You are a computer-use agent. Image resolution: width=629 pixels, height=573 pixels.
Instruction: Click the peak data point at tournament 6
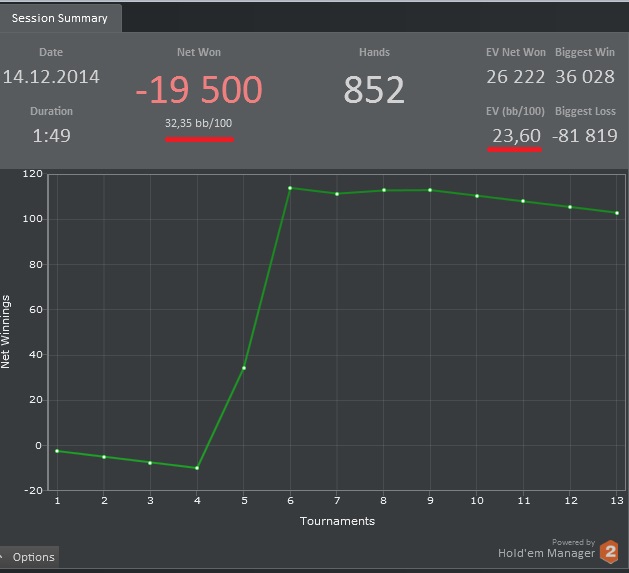click(x=290, y=188)
